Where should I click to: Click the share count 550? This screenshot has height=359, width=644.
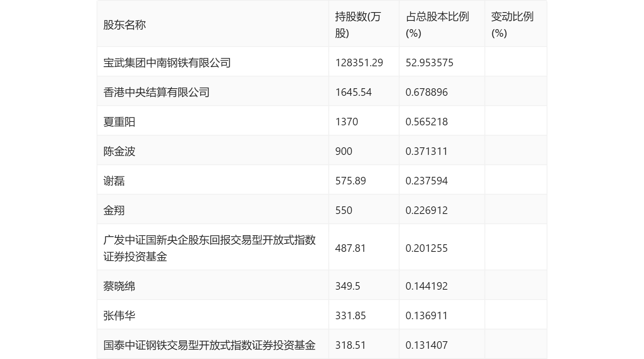click(344, 210)
